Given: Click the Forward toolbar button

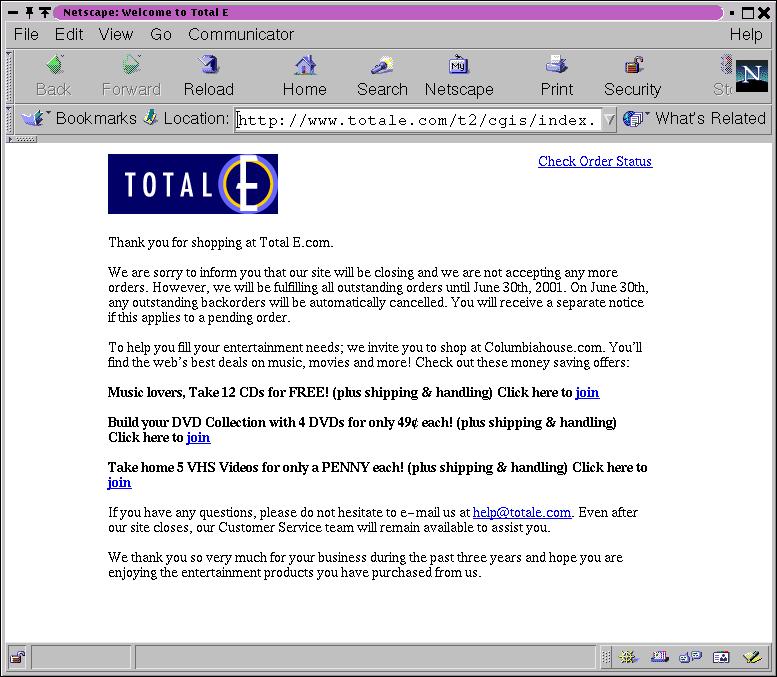Looking at the screenshot, I should coord(131,76).
